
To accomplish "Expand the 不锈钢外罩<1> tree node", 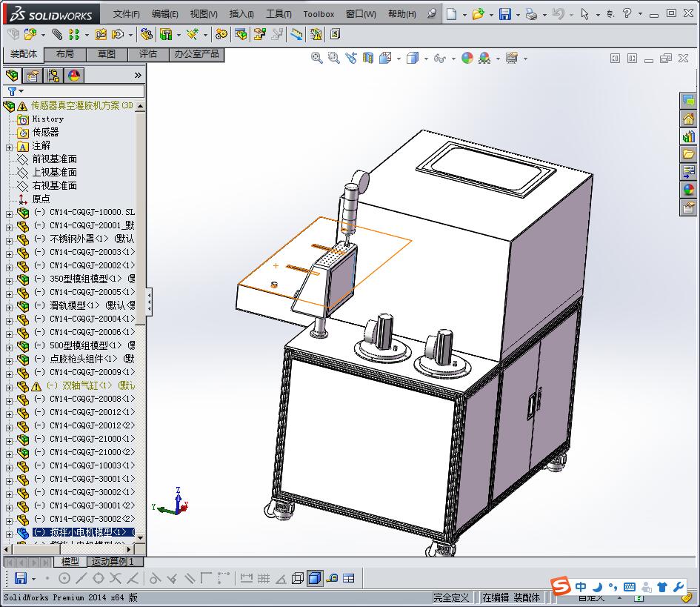I will [x=9, y=240].
